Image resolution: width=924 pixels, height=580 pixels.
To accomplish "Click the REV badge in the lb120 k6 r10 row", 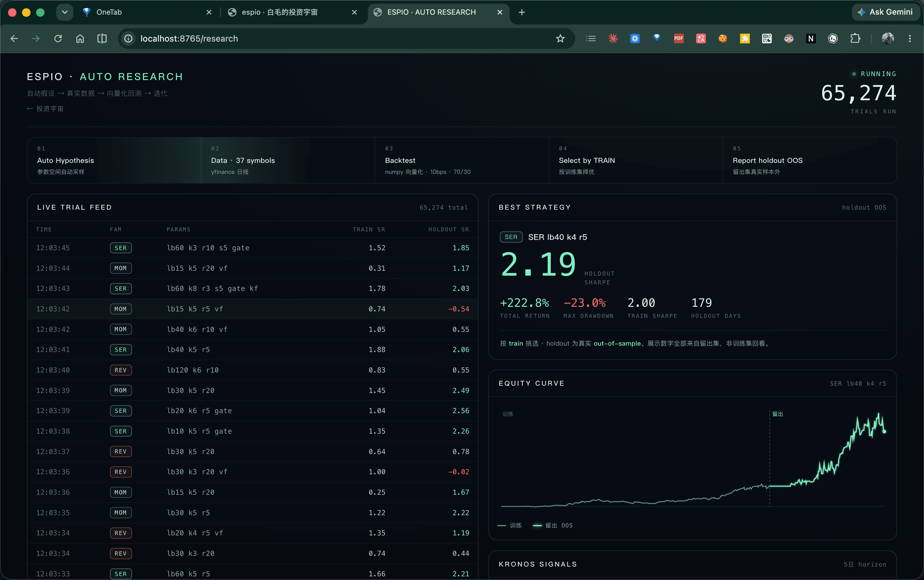I will [x=120, y=370].
